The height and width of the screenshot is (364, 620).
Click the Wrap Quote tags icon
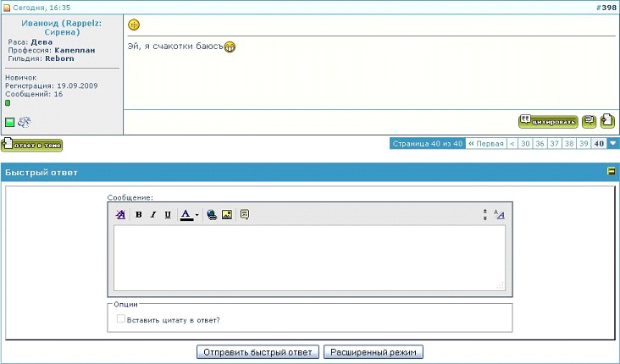point(244,215)
